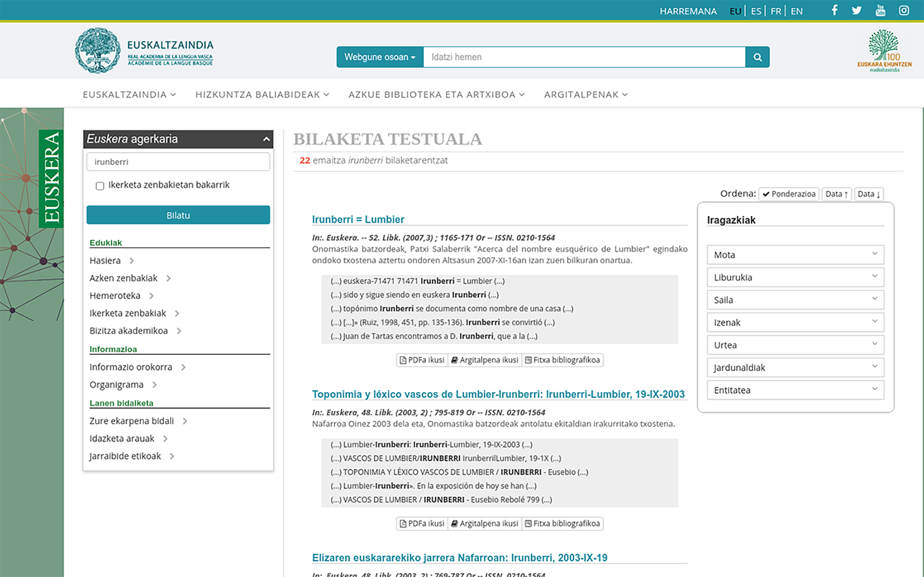Expand the Urtea filter dropdown

click(x=795, y=345)
